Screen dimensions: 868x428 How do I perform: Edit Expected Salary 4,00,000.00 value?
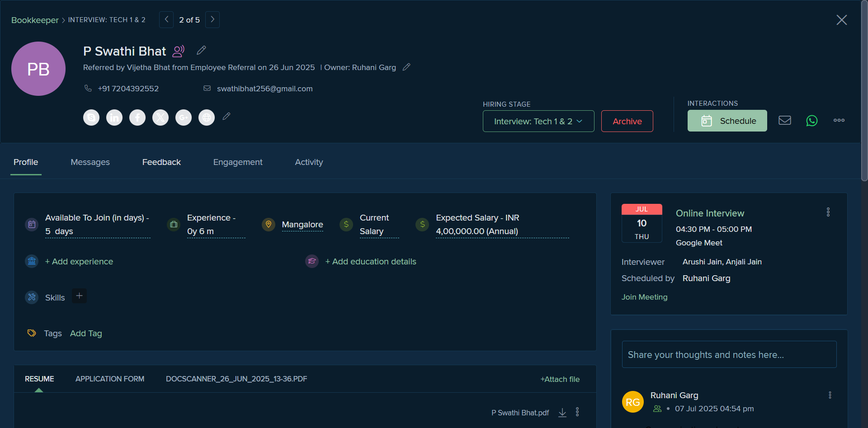[502, 231]
